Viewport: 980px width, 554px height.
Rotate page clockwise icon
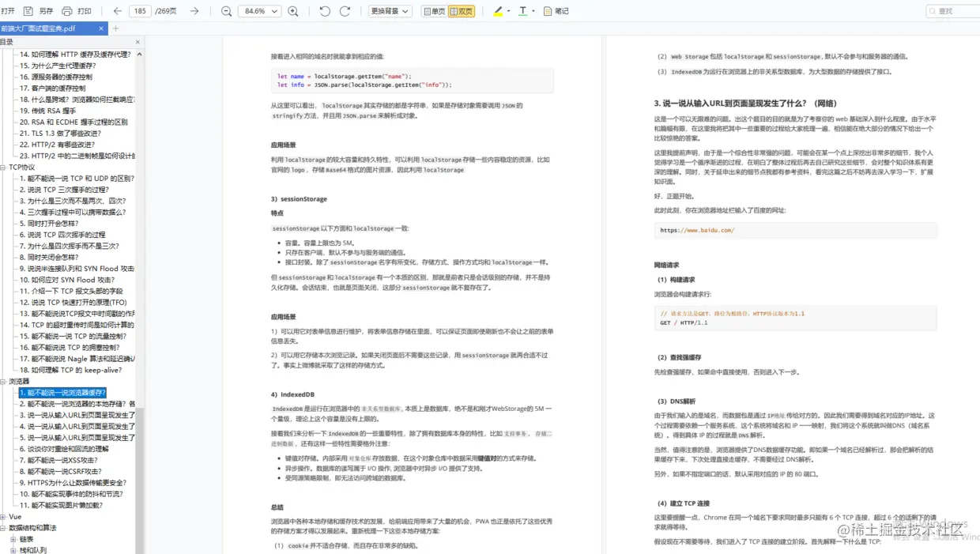pos(345,11)
